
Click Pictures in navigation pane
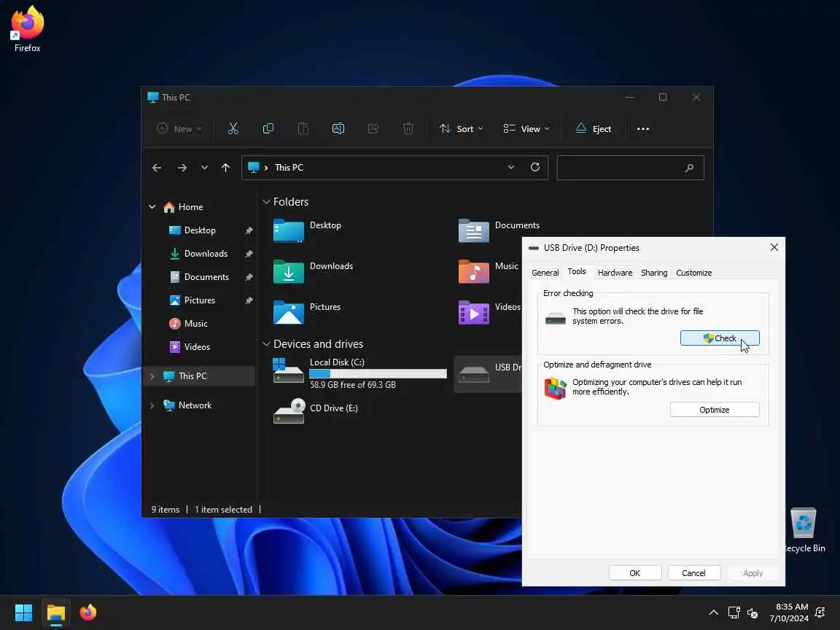pos(200,300)
